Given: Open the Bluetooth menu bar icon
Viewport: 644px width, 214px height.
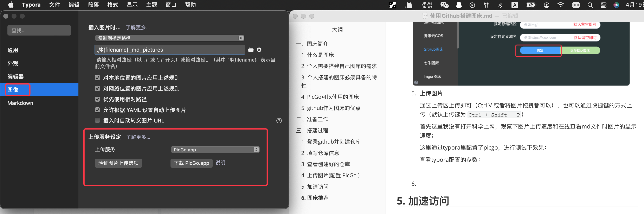Looking at the screenshot, I should pyautogui.click(x=500, y=5).
